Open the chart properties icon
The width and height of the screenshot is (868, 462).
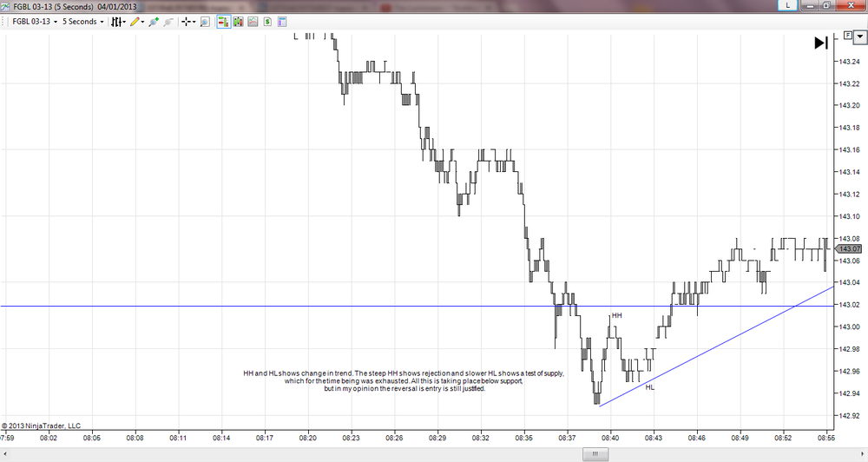pos(282,22)
